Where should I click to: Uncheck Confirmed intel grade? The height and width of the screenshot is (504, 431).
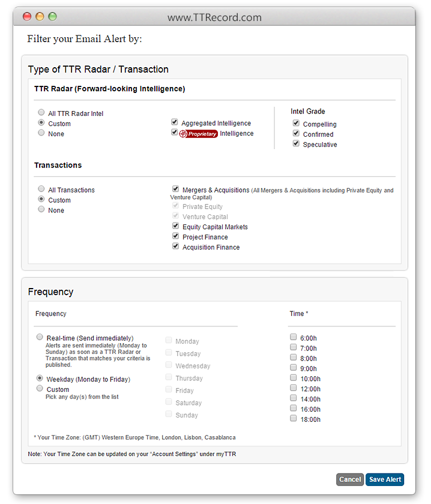click(x=296, y=133)
